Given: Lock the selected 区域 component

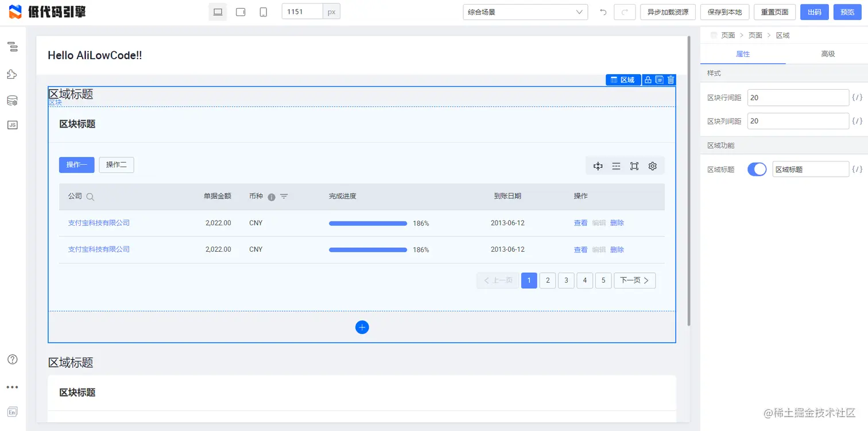Looking at the screenshot, I should [x=648, y=80].
